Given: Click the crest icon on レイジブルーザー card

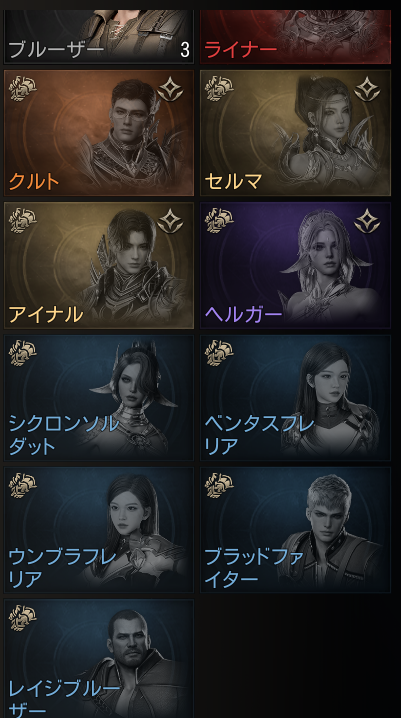Looking at the screenshot, I should [x=22, y=618].
